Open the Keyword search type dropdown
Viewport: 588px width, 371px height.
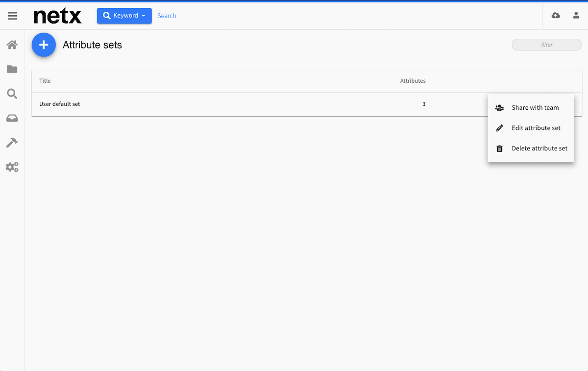(124, 16)
